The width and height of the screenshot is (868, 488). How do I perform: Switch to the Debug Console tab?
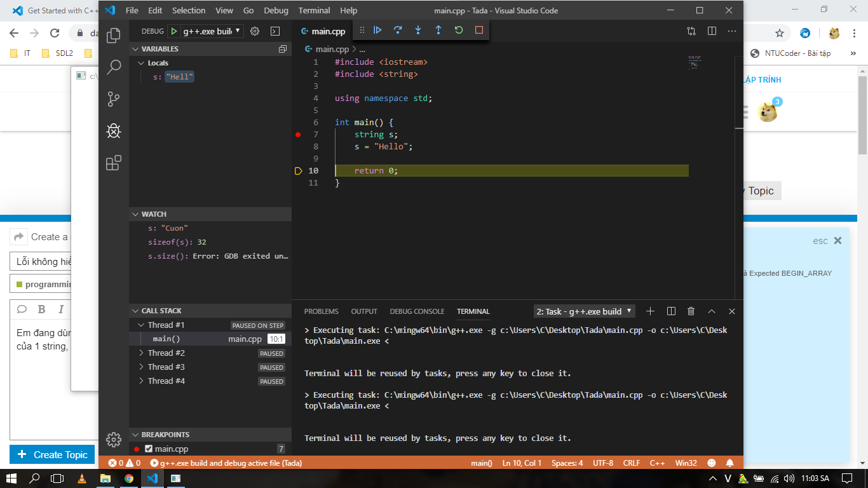point(417,311)
